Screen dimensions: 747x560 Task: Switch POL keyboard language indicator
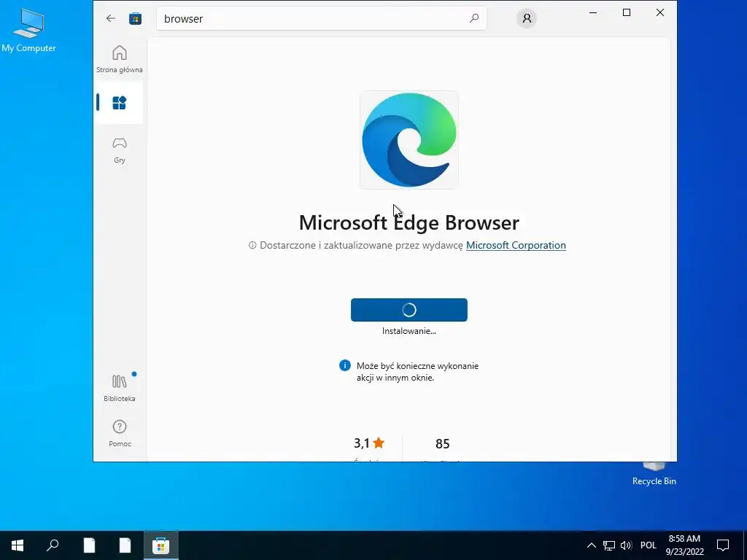pos(649,545)
